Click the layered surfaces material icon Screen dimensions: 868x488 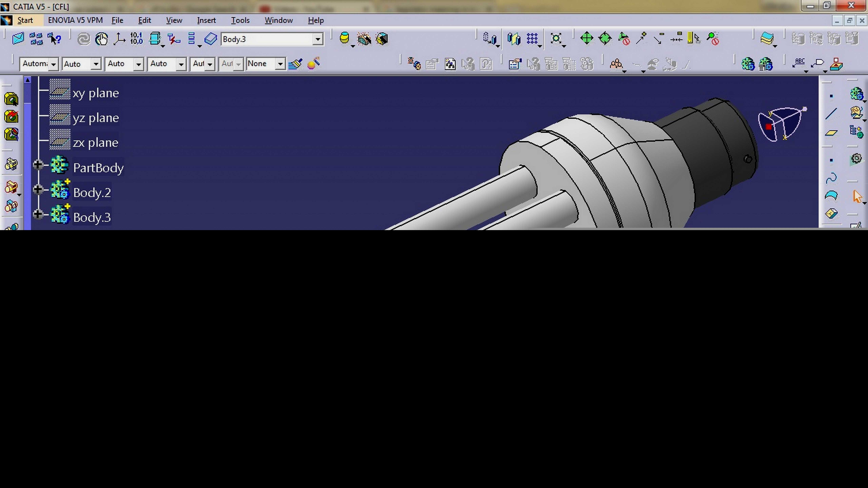click(x=767, y=38)
